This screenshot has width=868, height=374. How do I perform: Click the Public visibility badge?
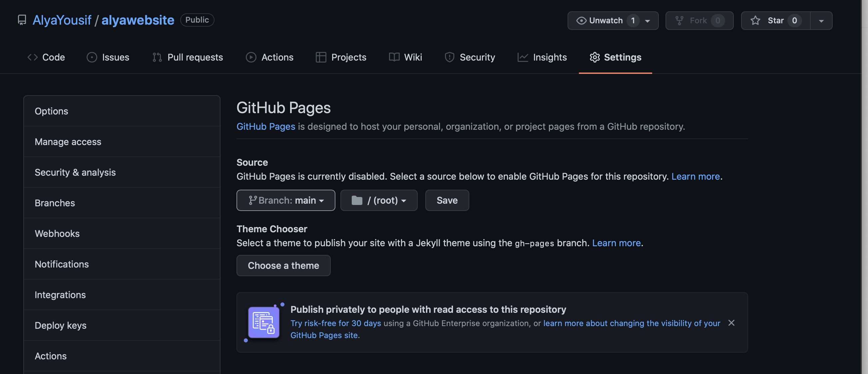(x=197, y=20)
